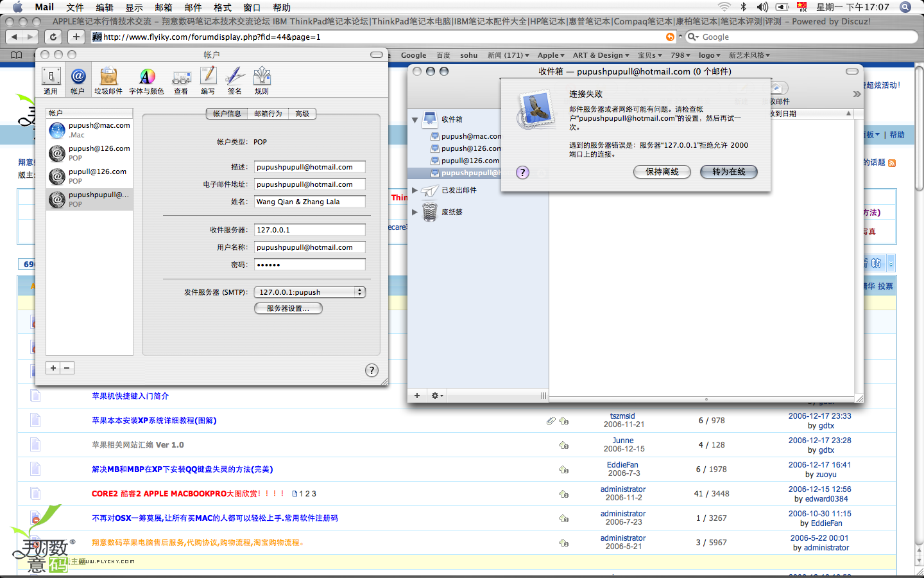This screenshot has height=578, width=924.
Task: Open the 签名 signatures preferences pane
Action: tap(235, 80)
